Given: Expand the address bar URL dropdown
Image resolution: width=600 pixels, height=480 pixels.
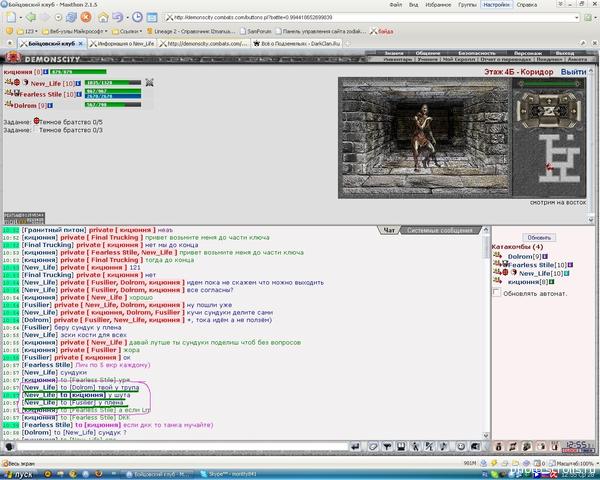Looking at the screenshot, I should pyautogui.click(x=577, y=17).
